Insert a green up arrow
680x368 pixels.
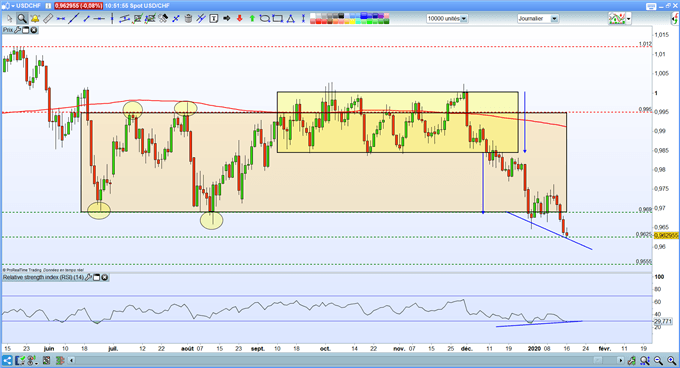click(252, 19)
